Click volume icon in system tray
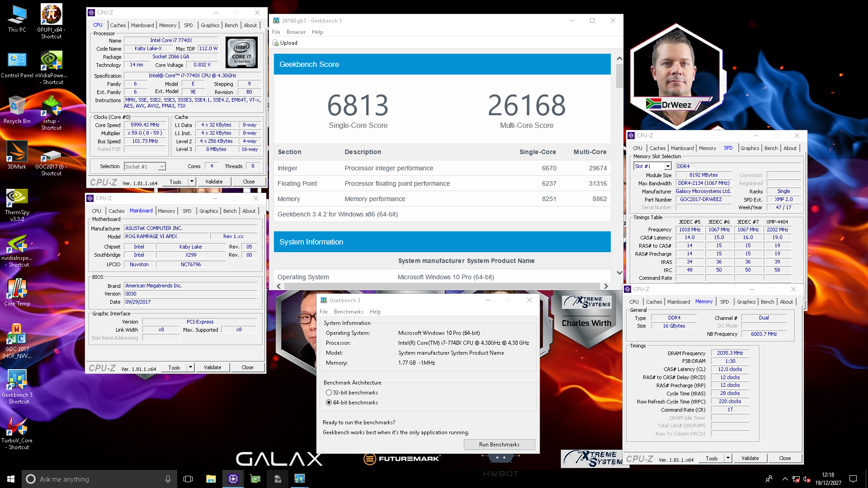The image size is (868, 488). pyautogui.click(x=807, y=479)
